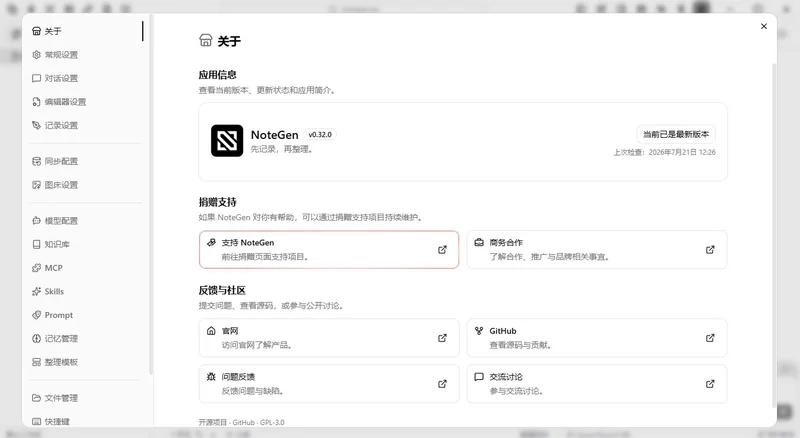Close the settings dialog
800x438 pixels.
764,26
